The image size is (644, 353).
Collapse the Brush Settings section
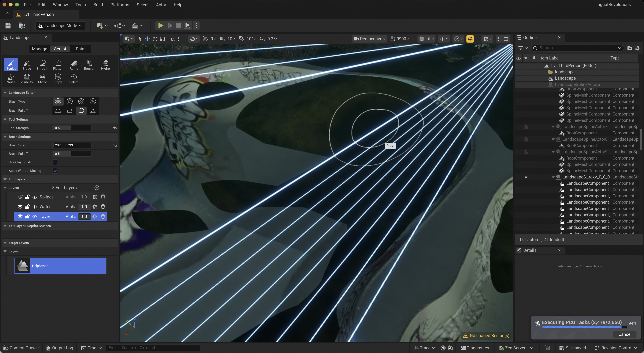[x=5, y=137]
